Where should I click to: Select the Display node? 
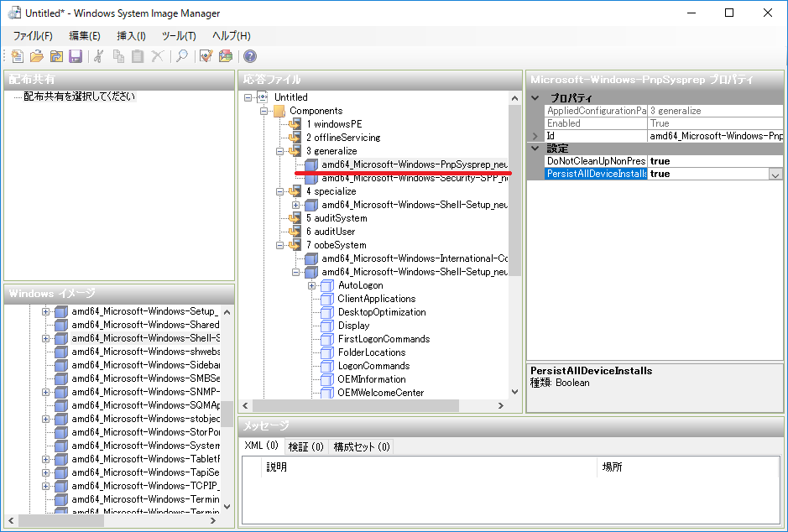(354, 326)
